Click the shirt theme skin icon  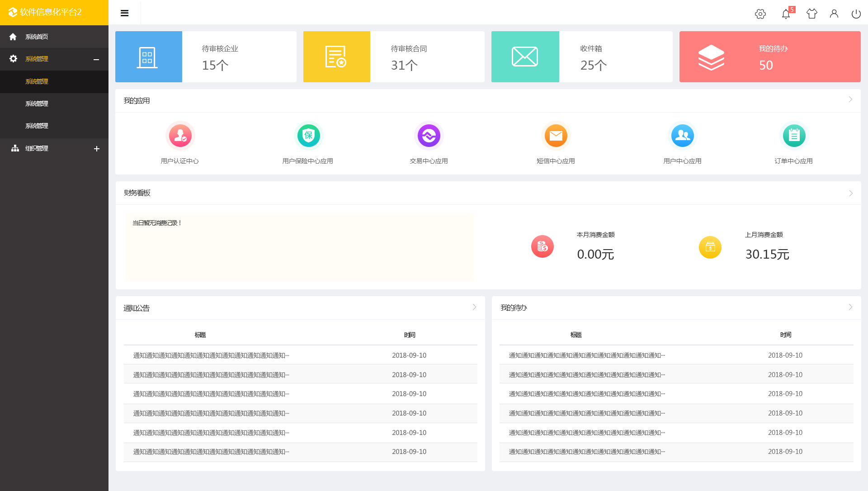[811, 14]
